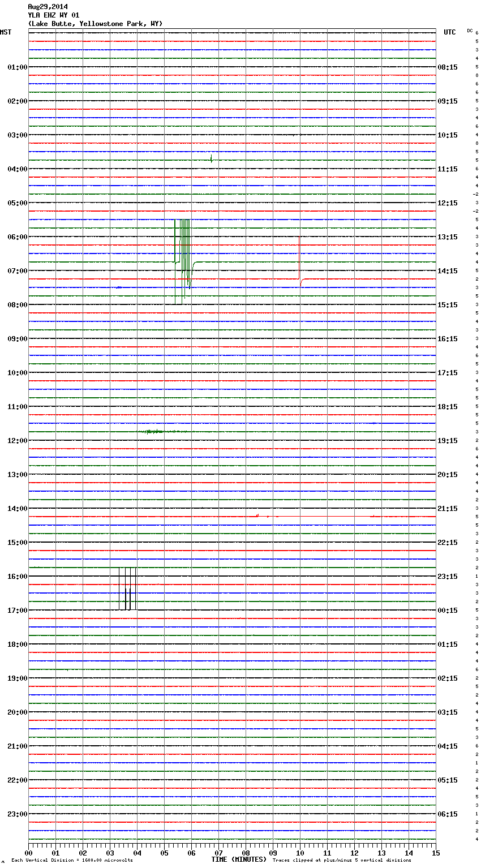Image resolution: width=481 pixels, height=868 pixels.
Task: Select the 08:00 MST hour label
Action: [18, 305]
